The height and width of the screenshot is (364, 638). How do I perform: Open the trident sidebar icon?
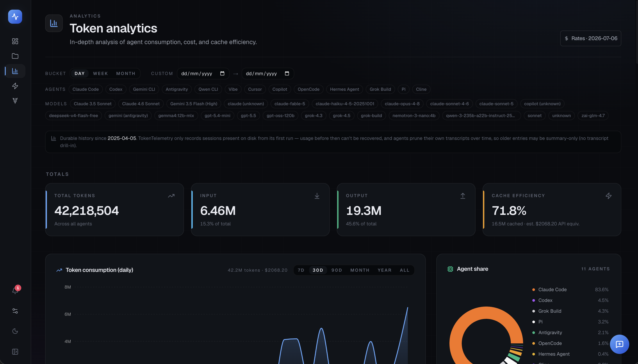pyautogui.click(x=15, y=101)
